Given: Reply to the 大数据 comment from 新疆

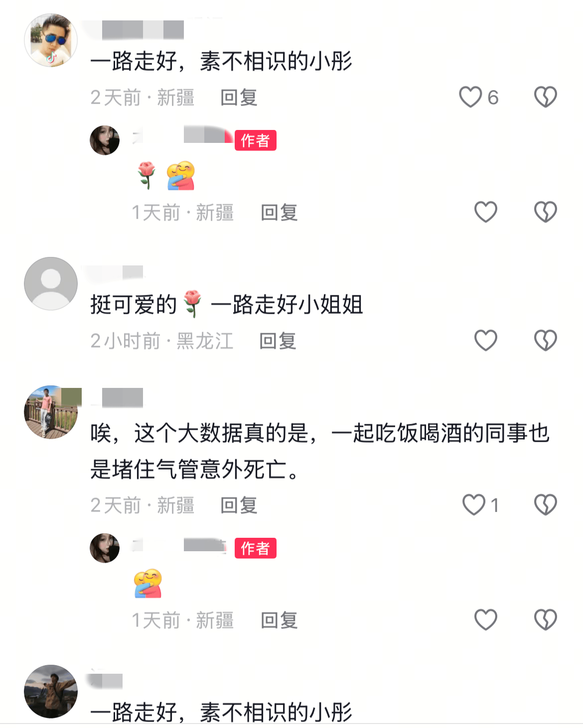Looking at the screenshot, I should pos(239,505).
